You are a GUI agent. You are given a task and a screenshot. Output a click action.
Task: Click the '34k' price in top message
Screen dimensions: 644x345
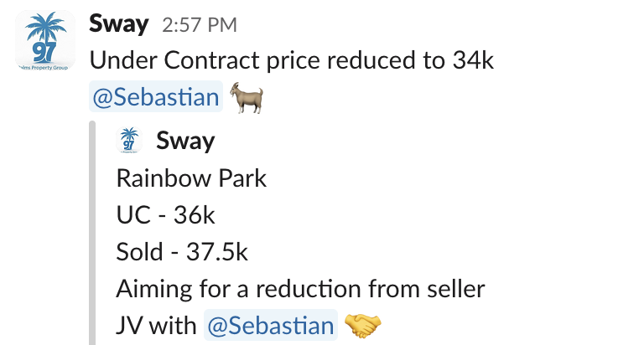[473, 60]
